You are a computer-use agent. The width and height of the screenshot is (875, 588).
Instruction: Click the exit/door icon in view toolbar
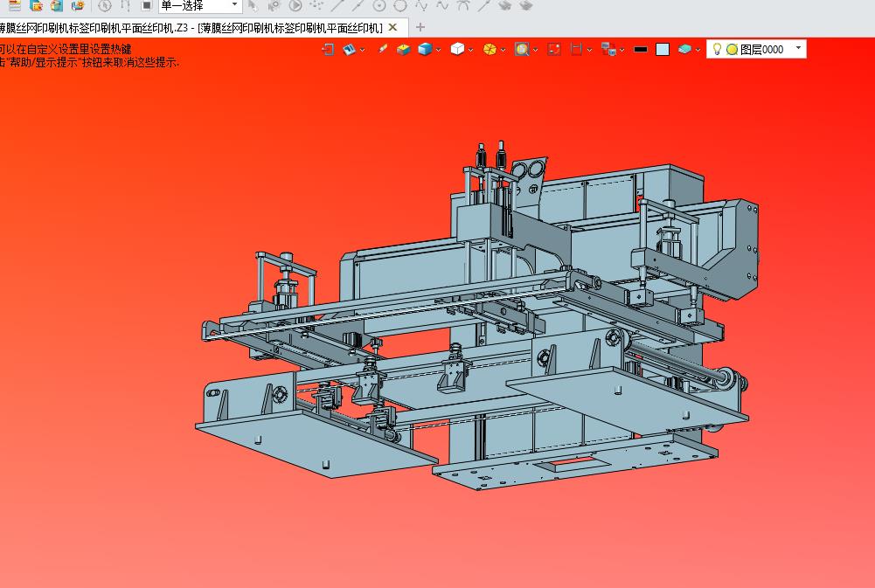(329, 50)
